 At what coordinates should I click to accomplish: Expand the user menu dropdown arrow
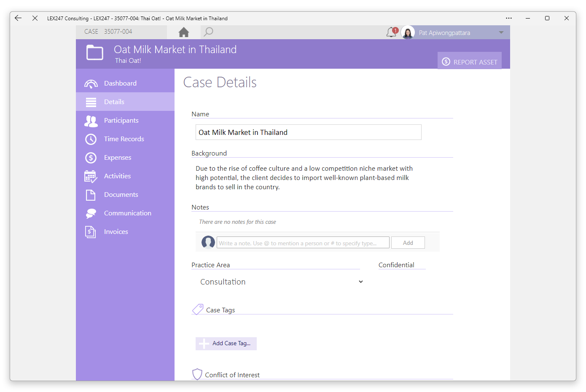tap(501, 32)
